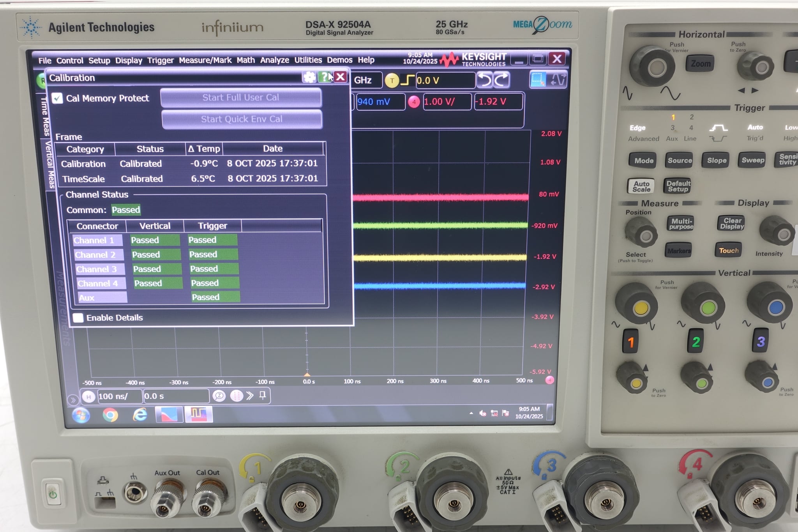This screenshot has height=532, width=798.
Task: Open the Control menu
Action: pyautogui.click(x=70, y=61)
